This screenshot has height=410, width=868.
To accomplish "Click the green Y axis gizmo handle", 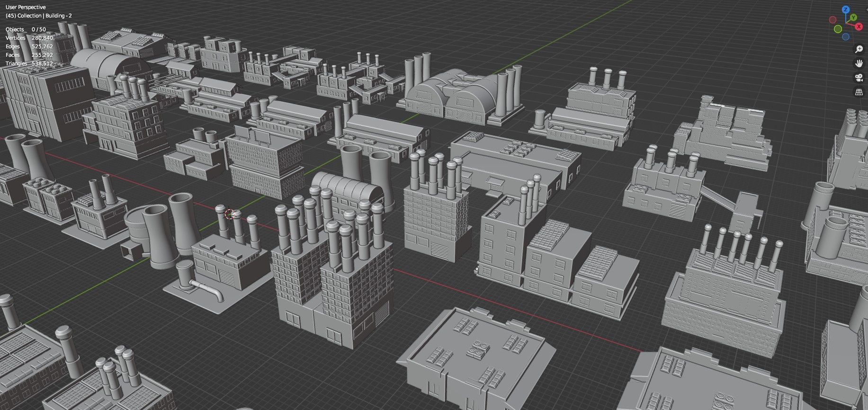I will [x=853, y=18].
